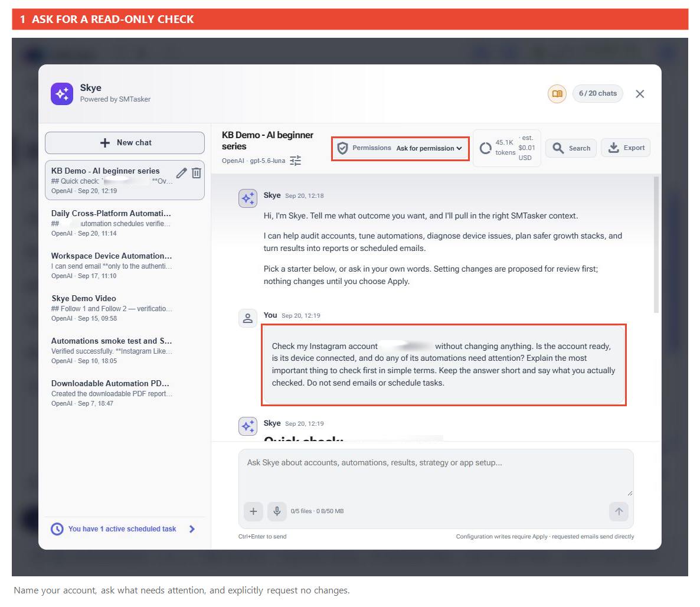Open model settings sliders icon
Image resolution: width=700 pixels, height=607 pixels.
[295, 161]
